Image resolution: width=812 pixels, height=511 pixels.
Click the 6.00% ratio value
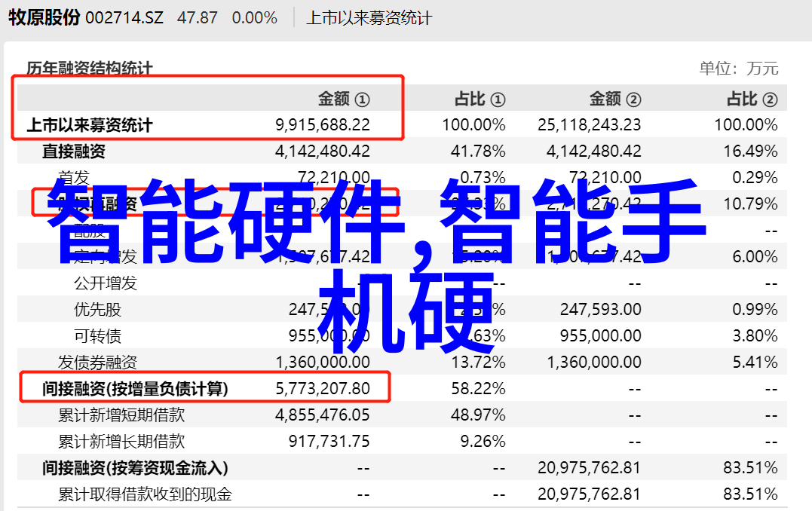pyautogui.click(x=755, y=257)
